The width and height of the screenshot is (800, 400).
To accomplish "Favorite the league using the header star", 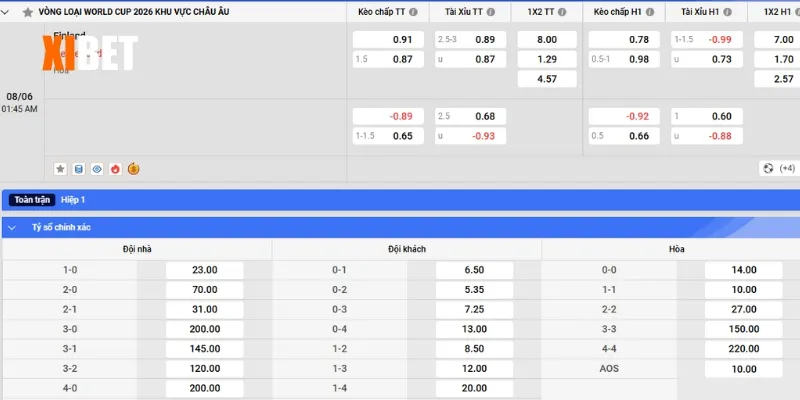I will (x=27, y=12).
